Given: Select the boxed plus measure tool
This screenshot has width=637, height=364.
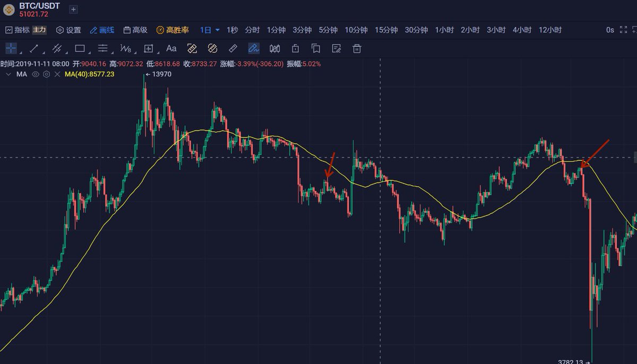Looking at the screenshot, I should point(149,48).
